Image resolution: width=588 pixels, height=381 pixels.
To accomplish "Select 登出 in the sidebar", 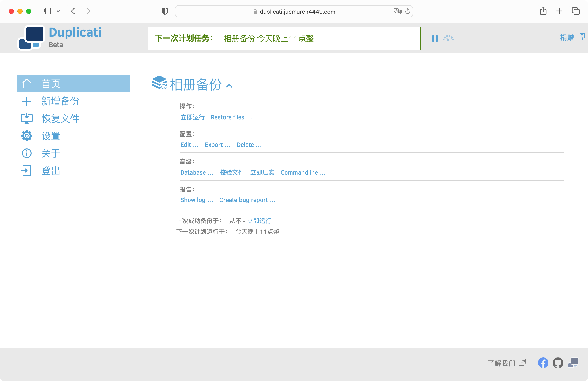I will [51, 171].
